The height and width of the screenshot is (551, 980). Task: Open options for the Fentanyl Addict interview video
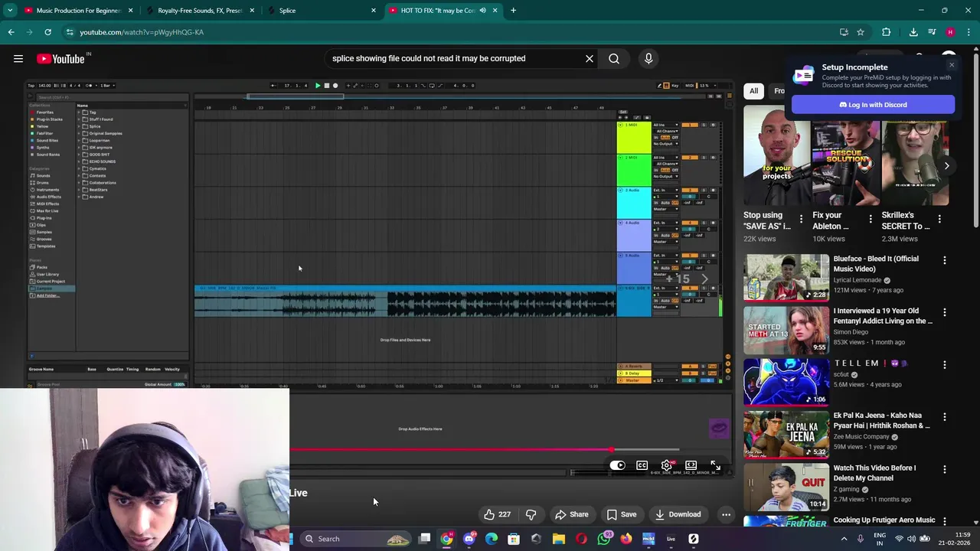[x=944, y=312]
